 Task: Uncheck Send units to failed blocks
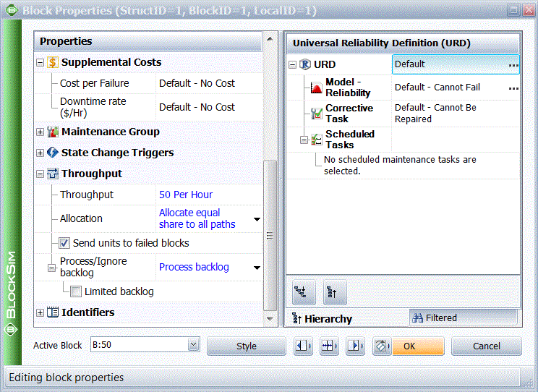[x=64, y=244]
